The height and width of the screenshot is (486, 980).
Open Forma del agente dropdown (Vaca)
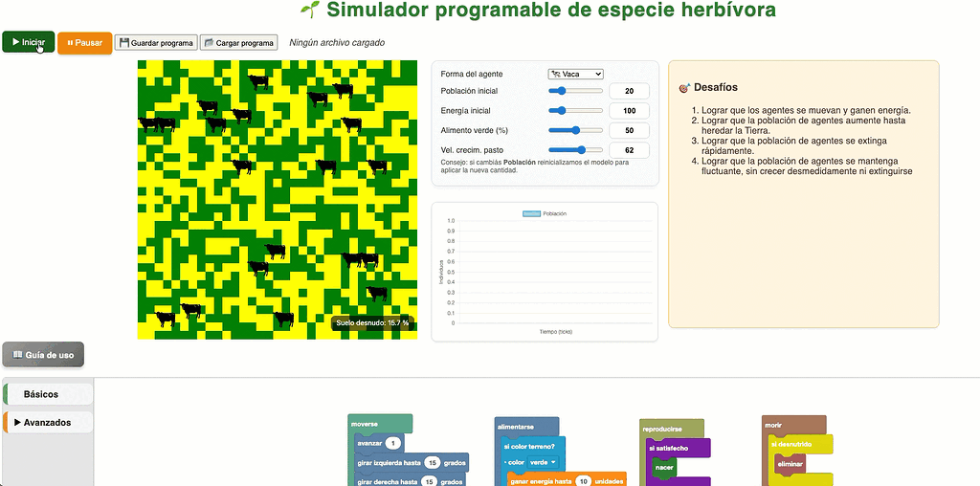point(575,74)
